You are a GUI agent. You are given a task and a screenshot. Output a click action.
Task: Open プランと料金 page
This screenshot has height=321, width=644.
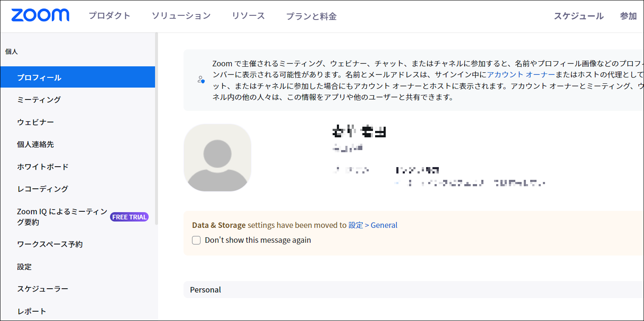(311, 16)
